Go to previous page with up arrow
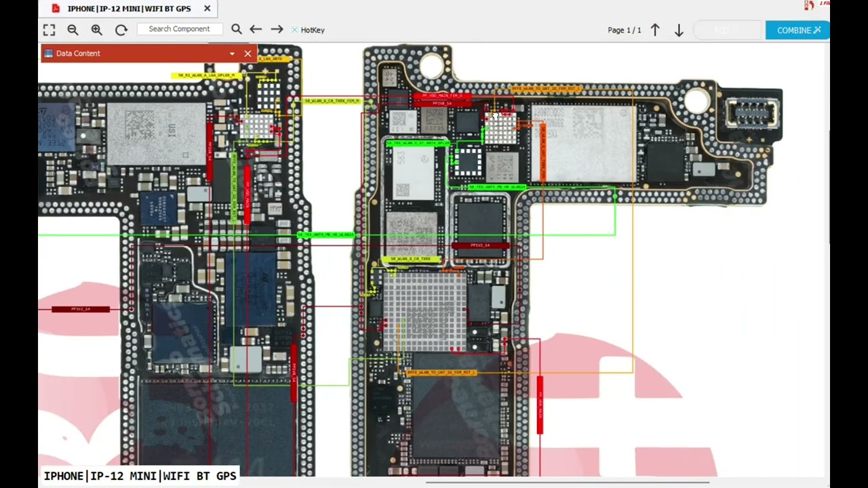 pyautogui.click(x=655, y=30)
